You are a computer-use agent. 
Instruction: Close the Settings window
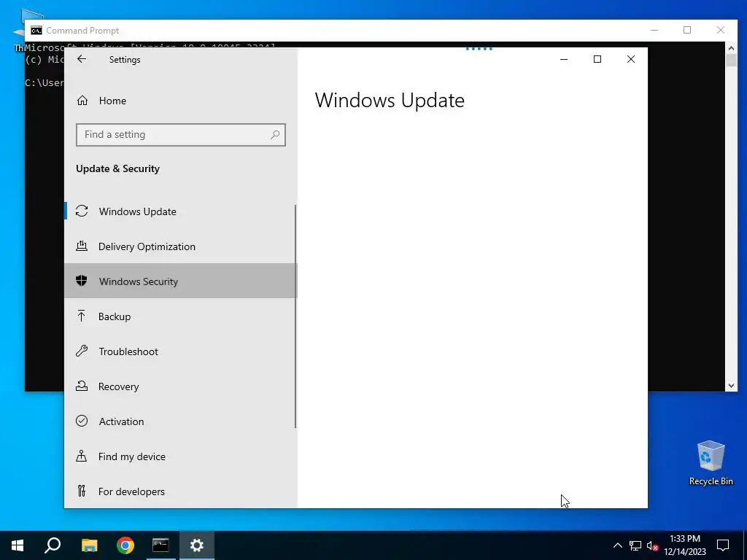tap(631, 59)
